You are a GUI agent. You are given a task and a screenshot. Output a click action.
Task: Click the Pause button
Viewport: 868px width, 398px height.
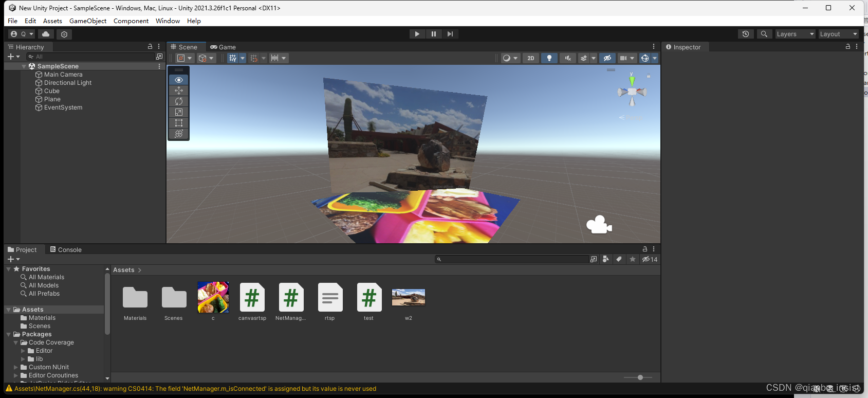pyautogui.click(x=433, y=34)
